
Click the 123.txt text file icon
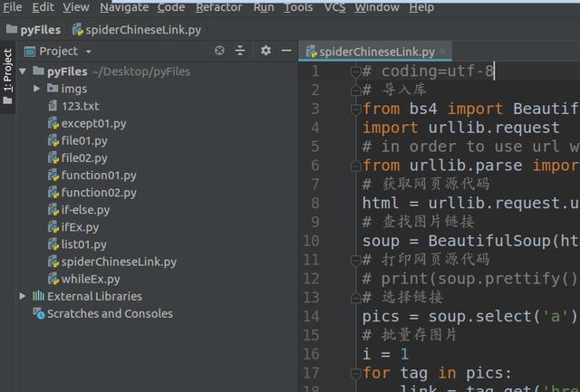[53, 106]
